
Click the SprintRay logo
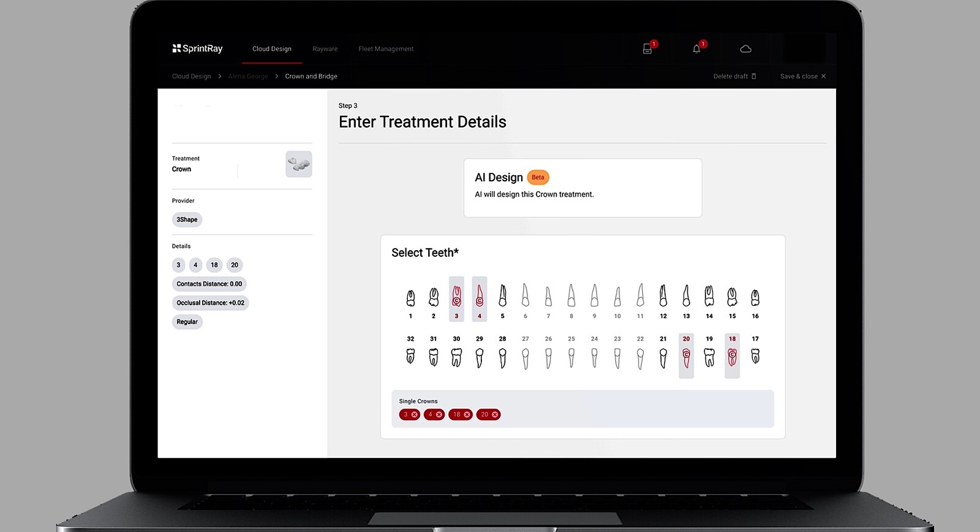click(x=197, y=48)
